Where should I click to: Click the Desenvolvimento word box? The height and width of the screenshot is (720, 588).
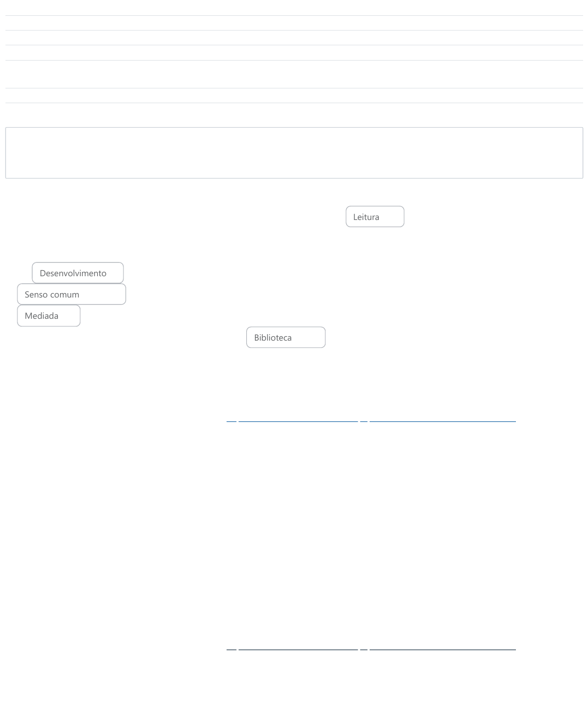point(78,273)
